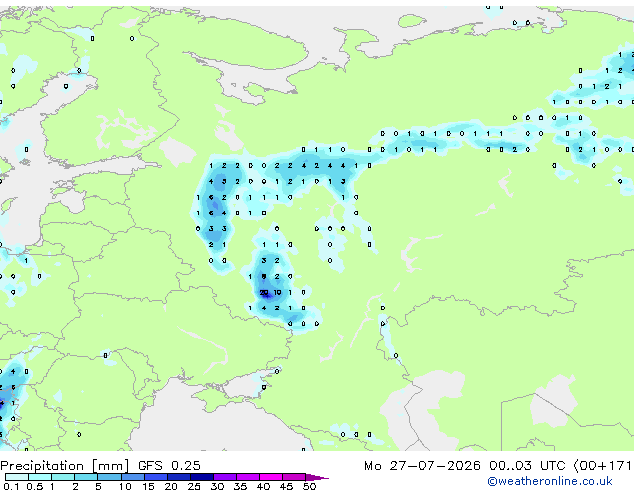Click the time text "00..03 UTC"
634x490 pixels.
[x=527, y=466]
